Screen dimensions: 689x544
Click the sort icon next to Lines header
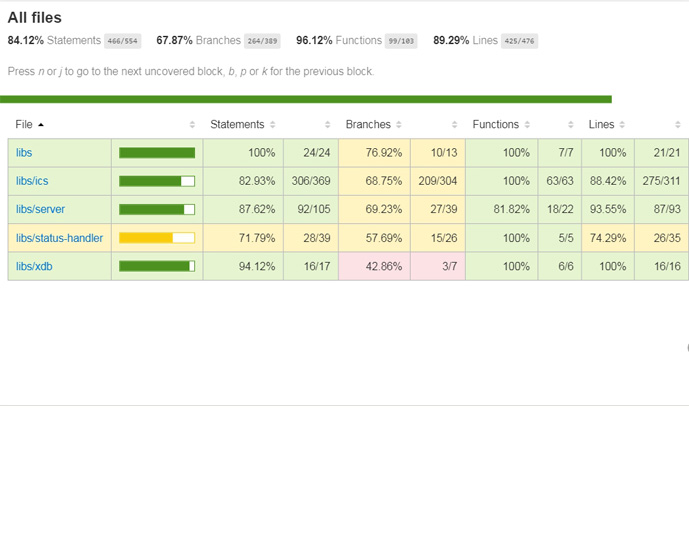(622, 125)
